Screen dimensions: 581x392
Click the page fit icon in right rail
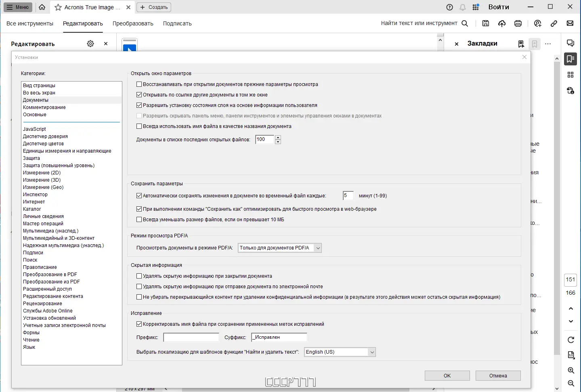point(571,355)
